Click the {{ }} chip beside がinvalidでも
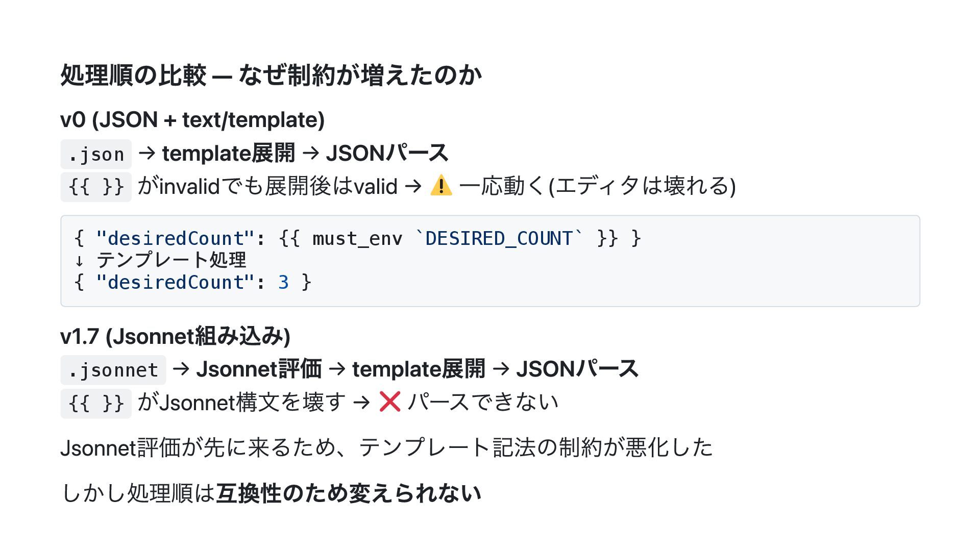Viewport: 980px width, 551px height. (96, 187)
